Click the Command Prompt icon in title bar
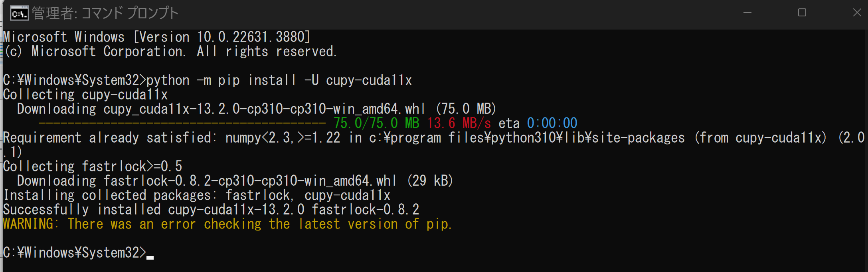 19,14
